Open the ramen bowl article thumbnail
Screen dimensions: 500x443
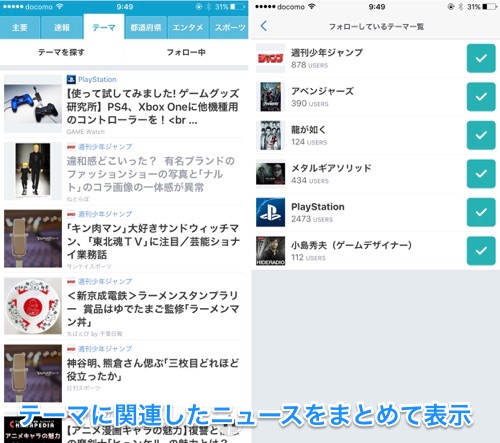tap(33, 306)
